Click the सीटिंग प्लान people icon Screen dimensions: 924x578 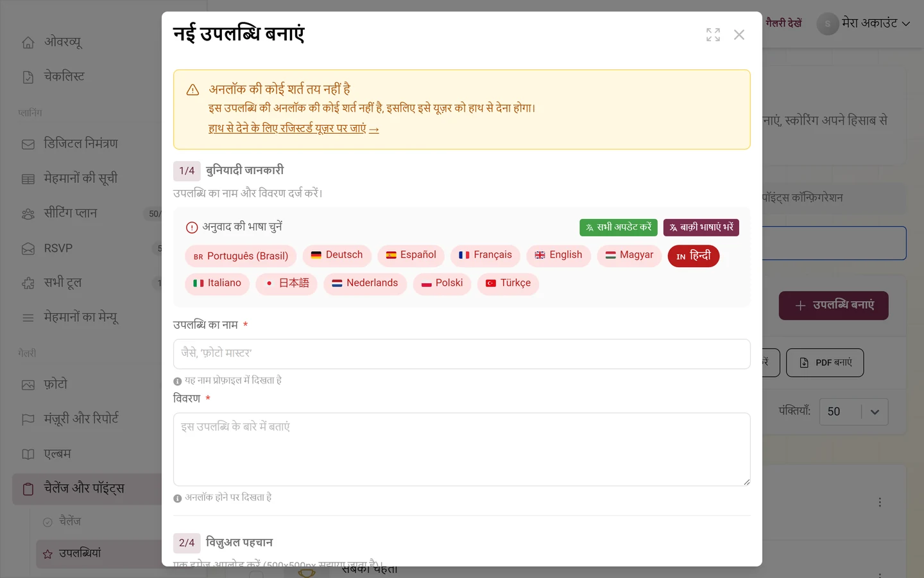(28, 214)
